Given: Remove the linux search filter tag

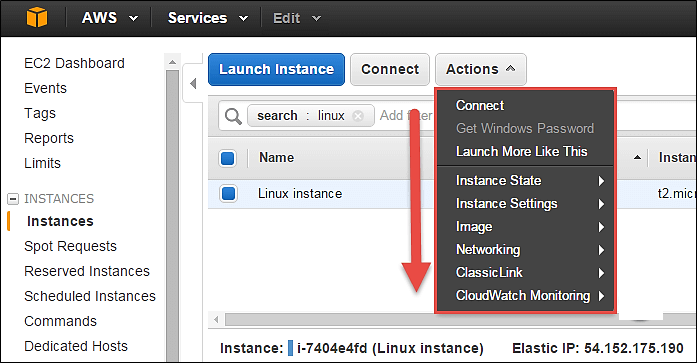Looking at the screenshot, I should pyautogui.click(x=358, y=116).
